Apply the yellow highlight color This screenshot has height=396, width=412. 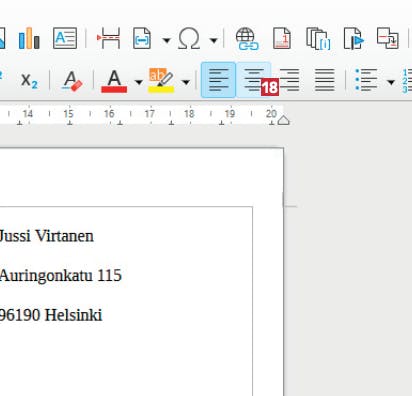(x=161, y=81)
